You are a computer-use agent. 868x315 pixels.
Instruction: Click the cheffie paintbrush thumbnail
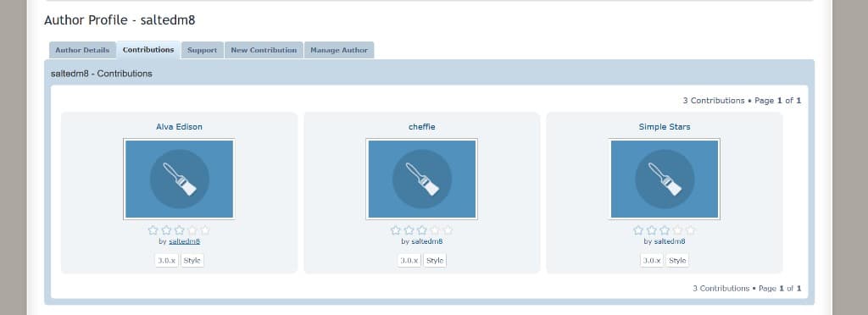click(422, 179)
